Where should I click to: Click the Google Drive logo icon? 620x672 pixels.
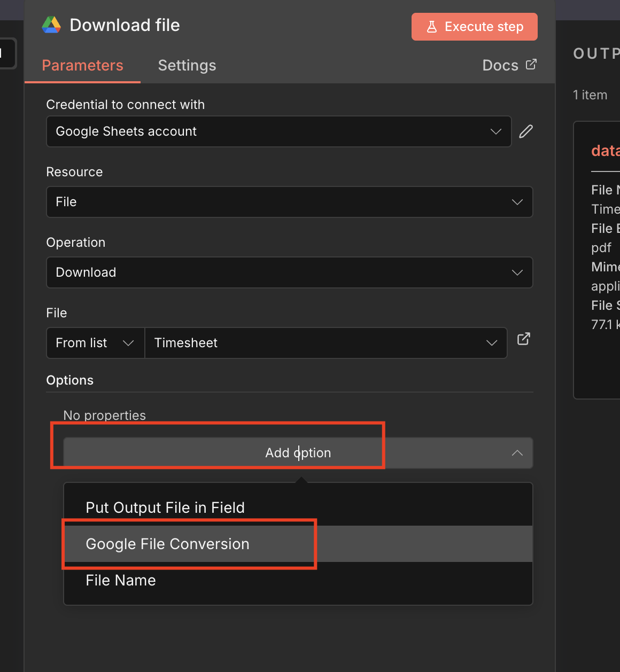51,25
